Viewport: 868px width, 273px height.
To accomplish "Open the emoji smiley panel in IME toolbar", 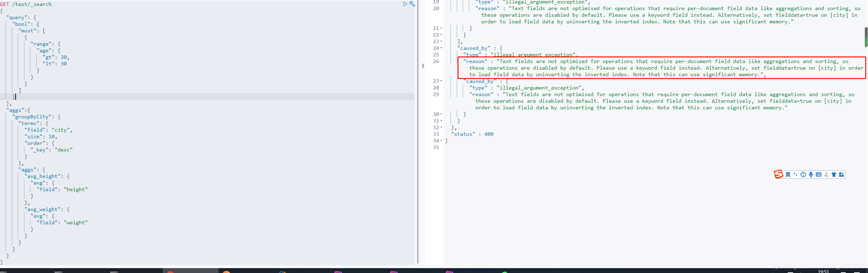I will (803, 174).
